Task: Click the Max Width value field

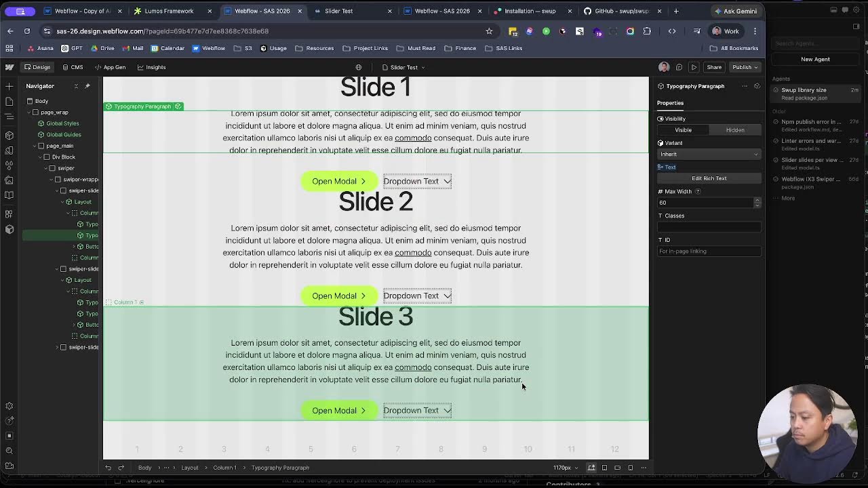Action: tap(705, 203)
